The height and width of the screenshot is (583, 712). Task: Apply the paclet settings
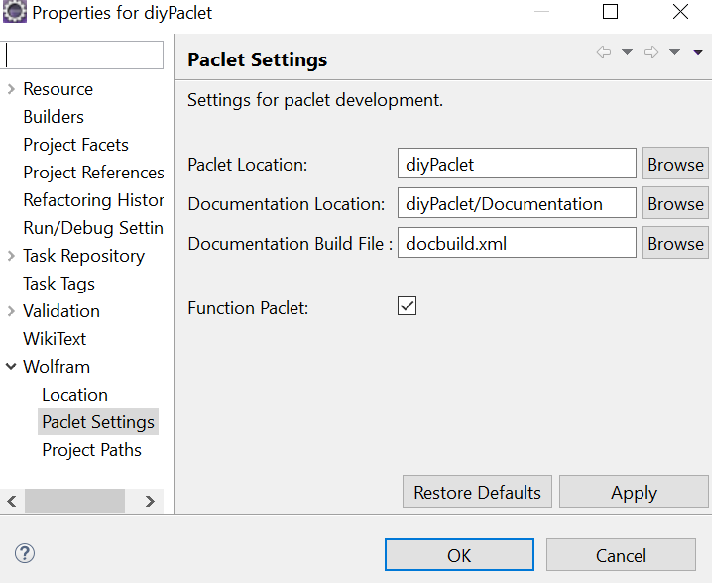pyautogui.click(x=634, y=492)
